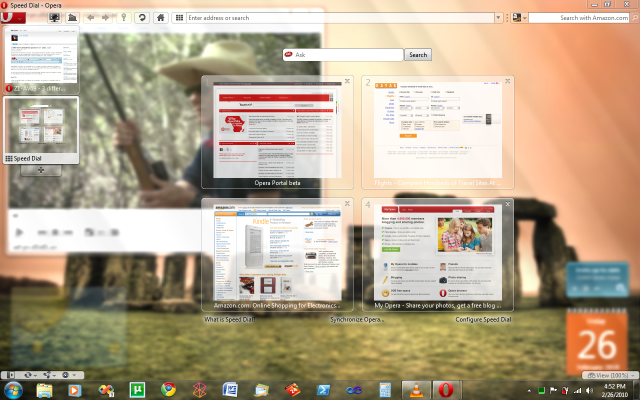The width and height of the screenshot is (640, 400).
Task: Click the closed tabs trash icon
Action: coord(72,18)
